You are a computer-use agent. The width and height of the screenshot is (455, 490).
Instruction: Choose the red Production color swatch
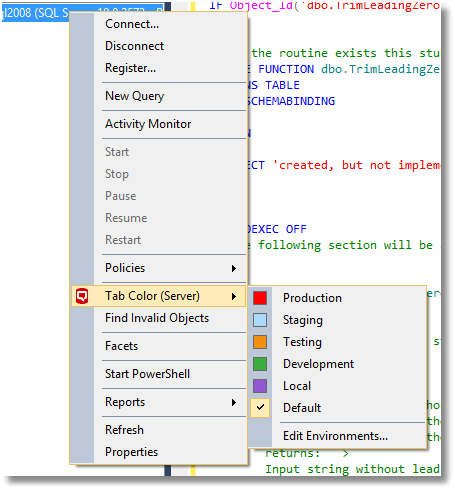pyautogui.click(x=260, y=298)
